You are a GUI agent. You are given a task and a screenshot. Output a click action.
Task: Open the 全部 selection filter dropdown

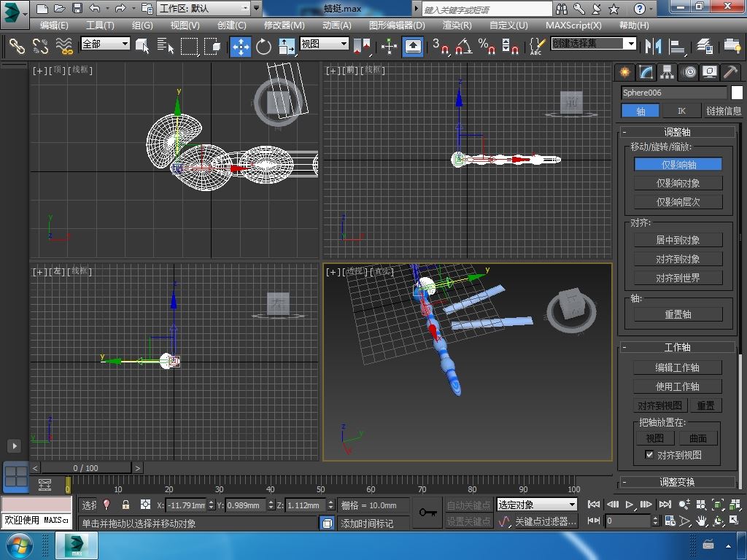(x=105, y=44)
